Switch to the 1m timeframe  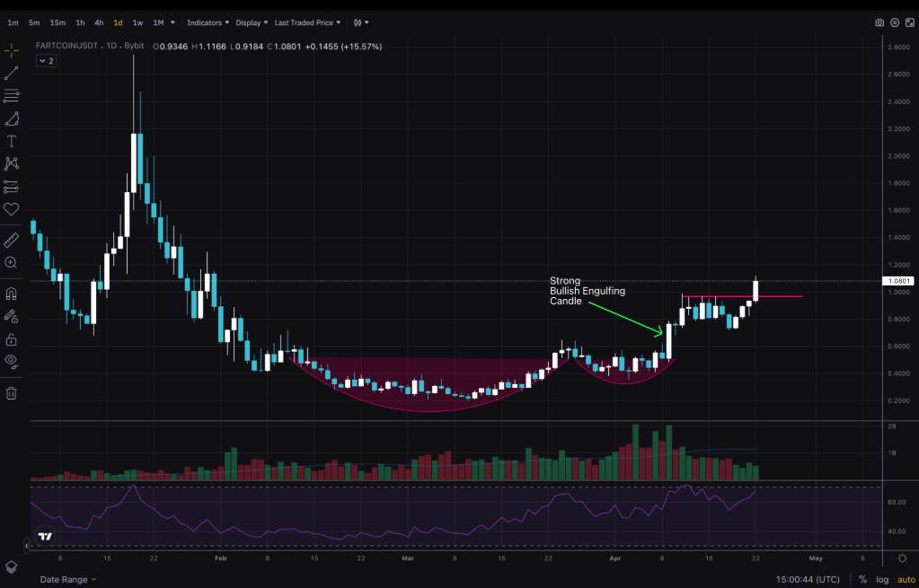click(x=13, y=22)
